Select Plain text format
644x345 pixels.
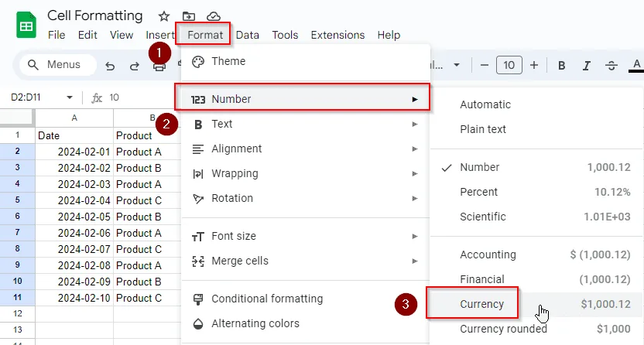[536, 129]
